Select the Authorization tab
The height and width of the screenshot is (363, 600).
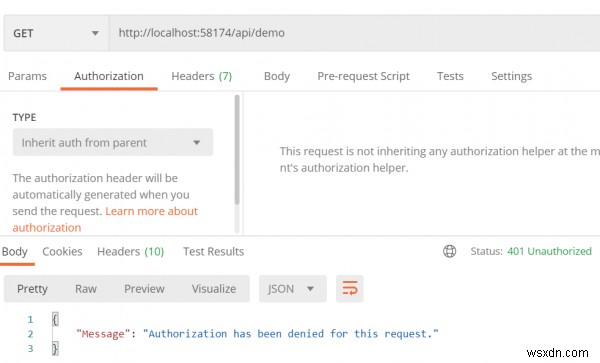[x=109, y=76]
